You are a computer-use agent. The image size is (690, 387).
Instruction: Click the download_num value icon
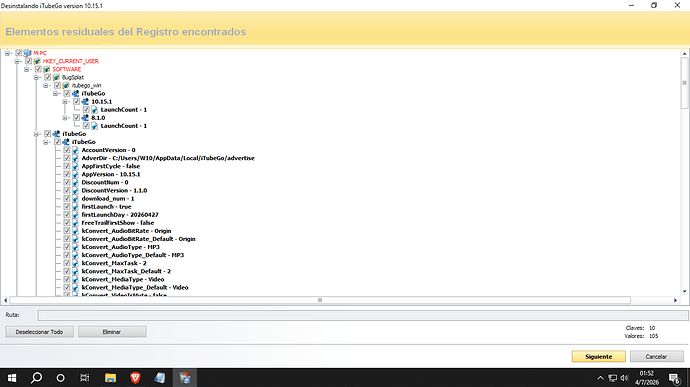pyautogui.click(x=76, y=198)
